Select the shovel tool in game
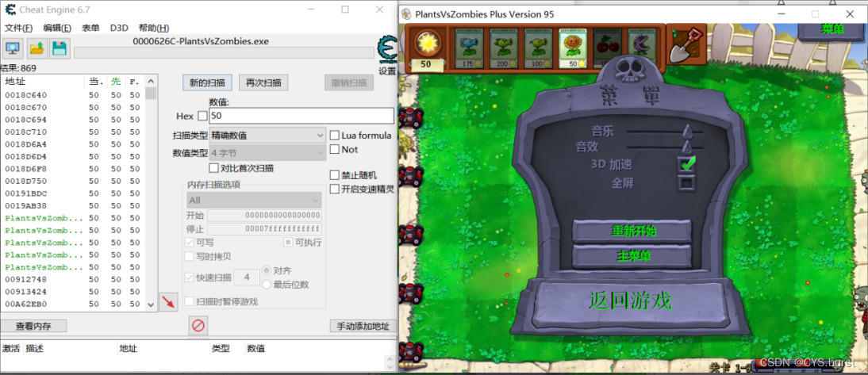This screenshot has height=375, width=868. coord(686,45)
